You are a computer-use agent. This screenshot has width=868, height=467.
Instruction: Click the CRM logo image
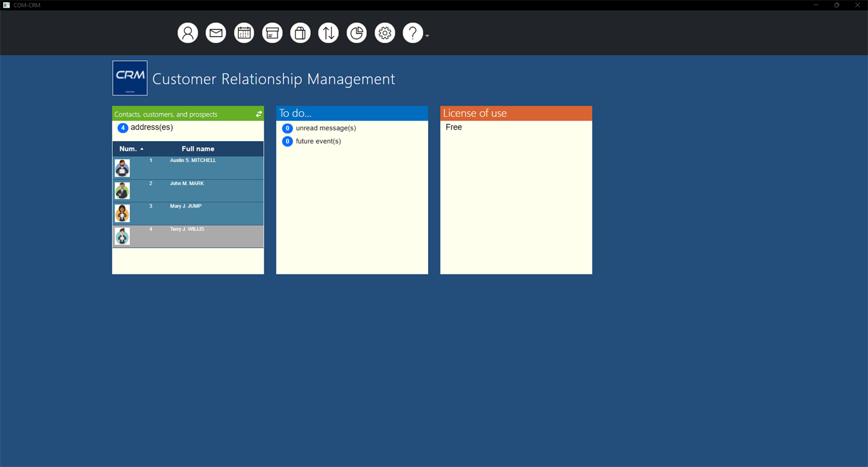point(130,78)
